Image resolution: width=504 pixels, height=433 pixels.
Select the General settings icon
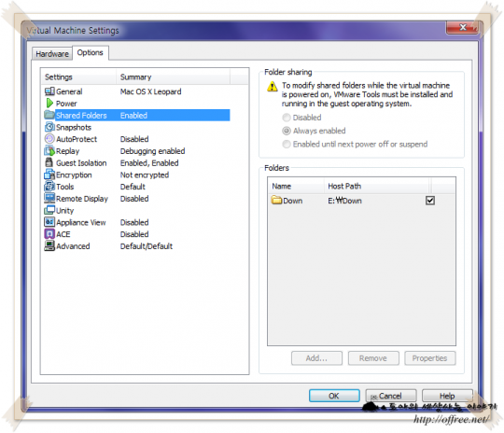pos(49,91)
